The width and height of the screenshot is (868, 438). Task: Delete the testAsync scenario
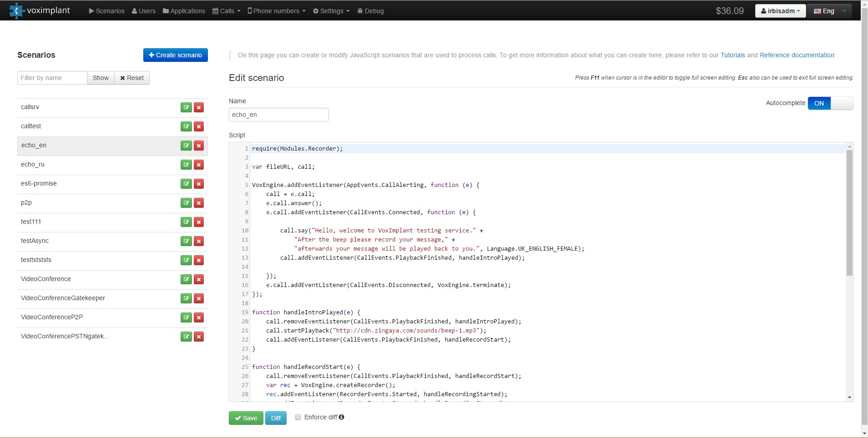coord(199,241)
